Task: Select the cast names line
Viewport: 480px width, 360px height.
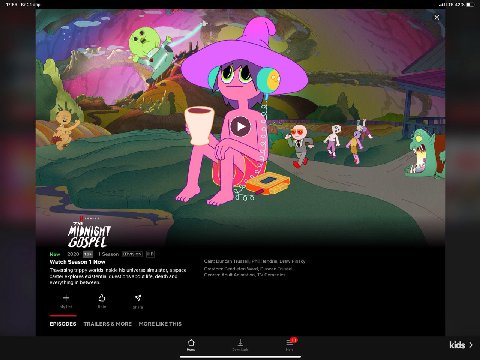Action: [x=254, y=261]
